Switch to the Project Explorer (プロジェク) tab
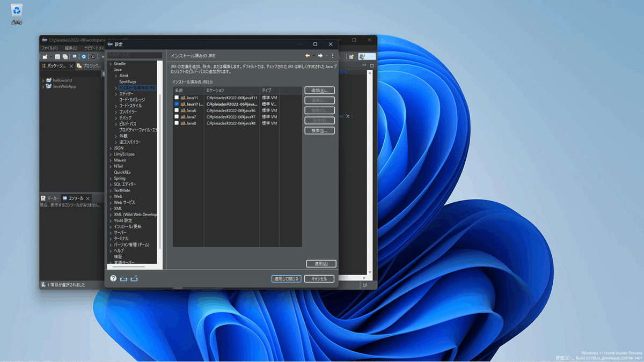The image size is (644, 362). coord(89,66)
